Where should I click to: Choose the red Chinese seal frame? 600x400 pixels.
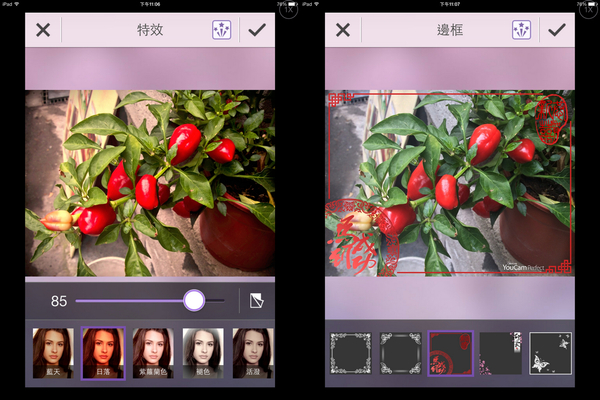tap(450, 353)
